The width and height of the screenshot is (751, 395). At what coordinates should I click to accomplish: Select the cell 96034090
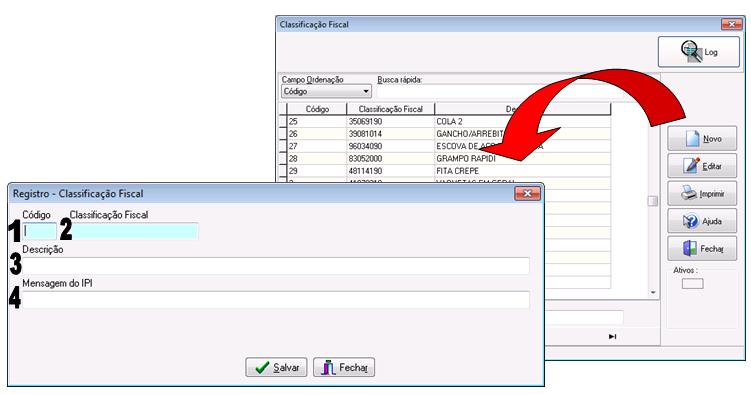tap(391, 146)
